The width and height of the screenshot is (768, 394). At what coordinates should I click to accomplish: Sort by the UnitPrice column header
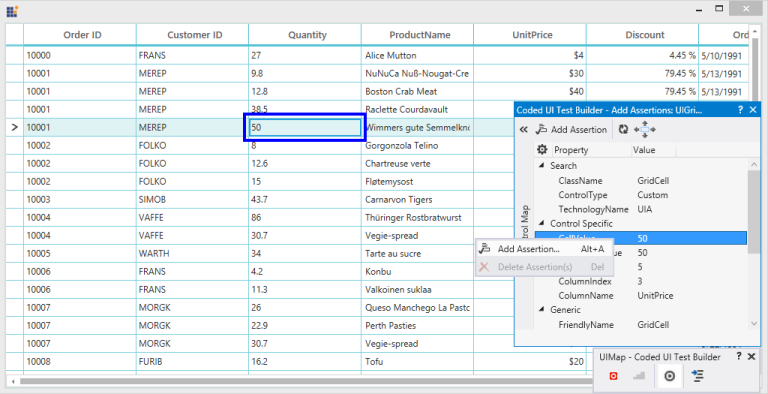pyautogui.click(x=530, y=35)
